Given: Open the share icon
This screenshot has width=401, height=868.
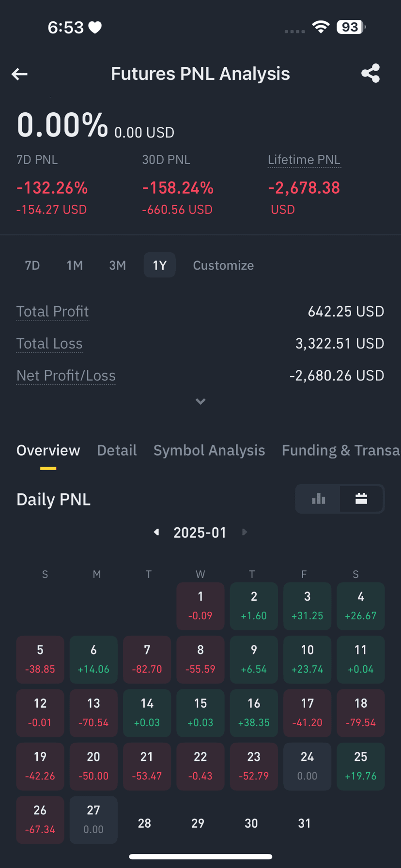Looking at the screenshot, I should click(x=370, y=74).
